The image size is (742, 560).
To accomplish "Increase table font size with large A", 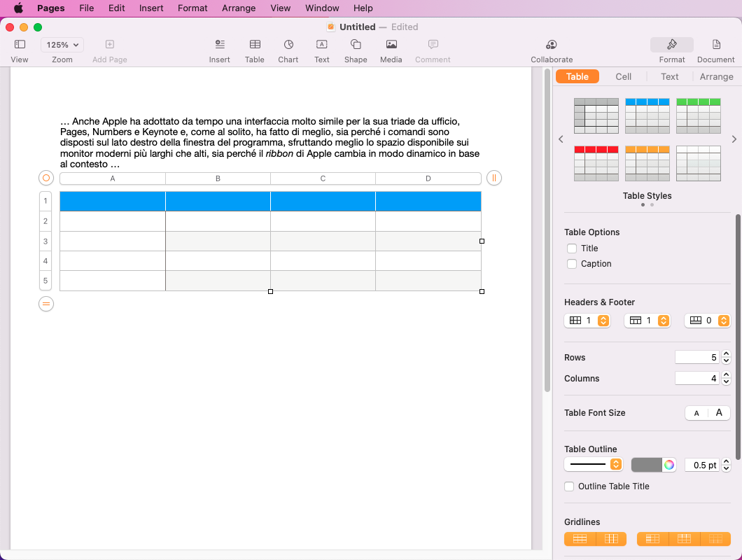I will click(719, 413).
